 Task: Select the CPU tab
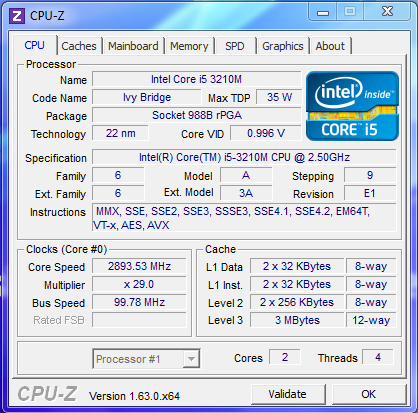(x=35, y=45)
